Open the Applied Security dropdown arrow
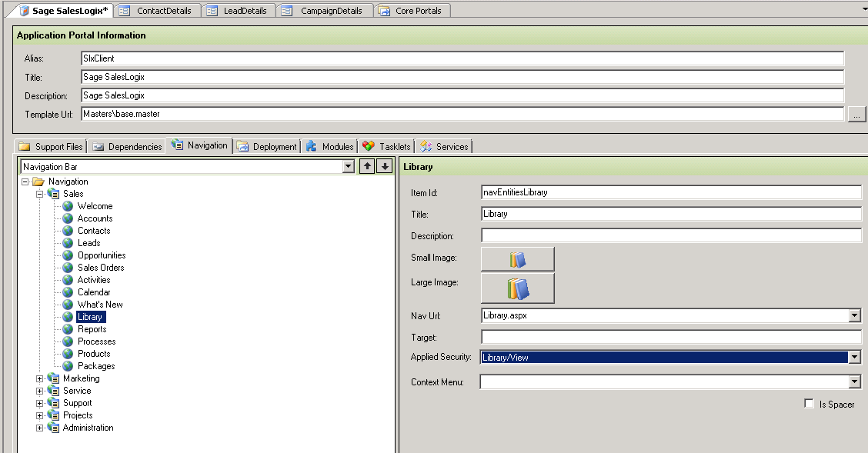868x453 pixels. [x=855, y=358]
